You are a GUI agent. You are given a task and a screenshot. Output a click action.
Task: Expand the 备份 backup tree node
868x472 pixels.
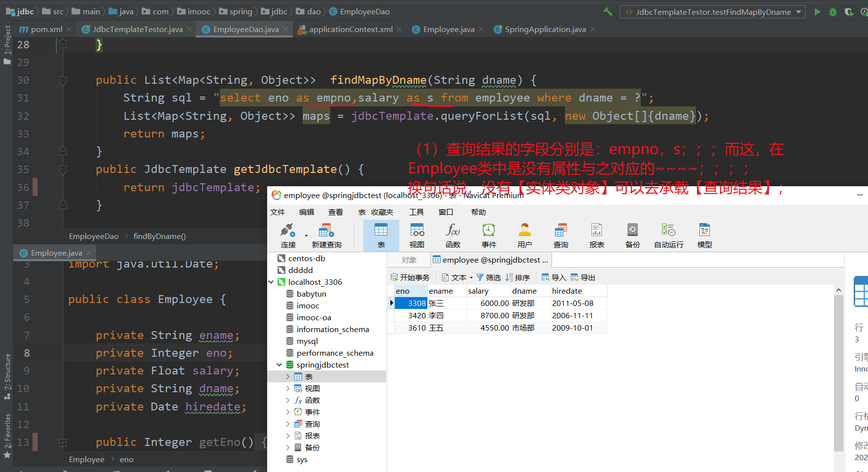pos(288,448)
